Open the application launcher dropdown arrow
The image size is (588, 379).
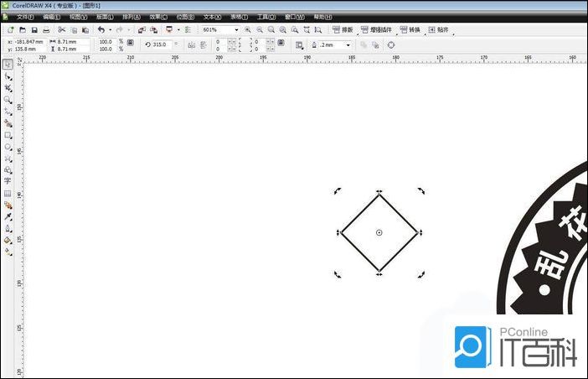tap(178, 29)
